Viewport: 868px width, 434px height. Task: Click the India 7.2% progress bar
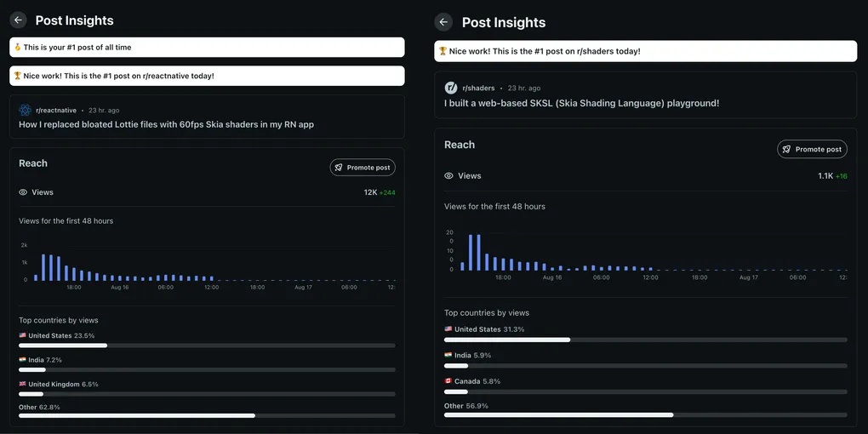click(x=207, y=370)
